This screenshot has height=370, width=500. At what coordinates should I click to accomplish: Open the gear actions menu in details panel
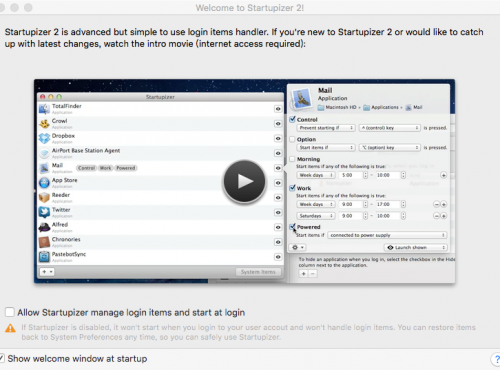(x=297, y=247)
